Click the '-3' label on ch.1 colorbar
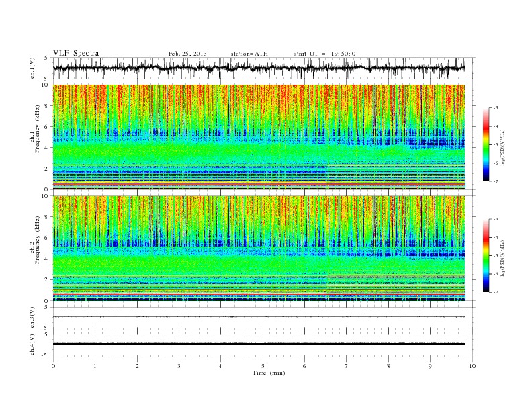This screenshot has width=532, height=411. tap(495, 108)
